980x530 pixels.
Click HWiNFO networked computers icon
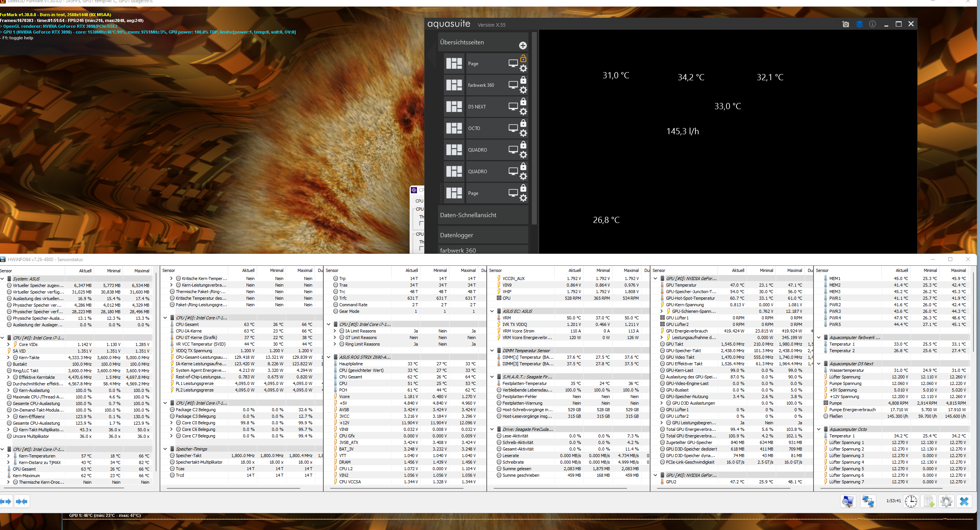[868, 501]
